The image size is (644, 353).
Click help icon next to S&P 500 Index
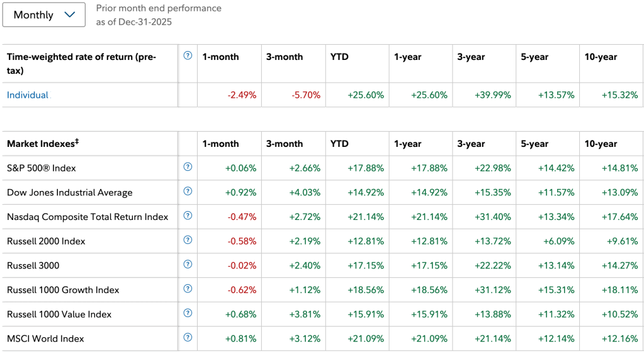[188, 167]
